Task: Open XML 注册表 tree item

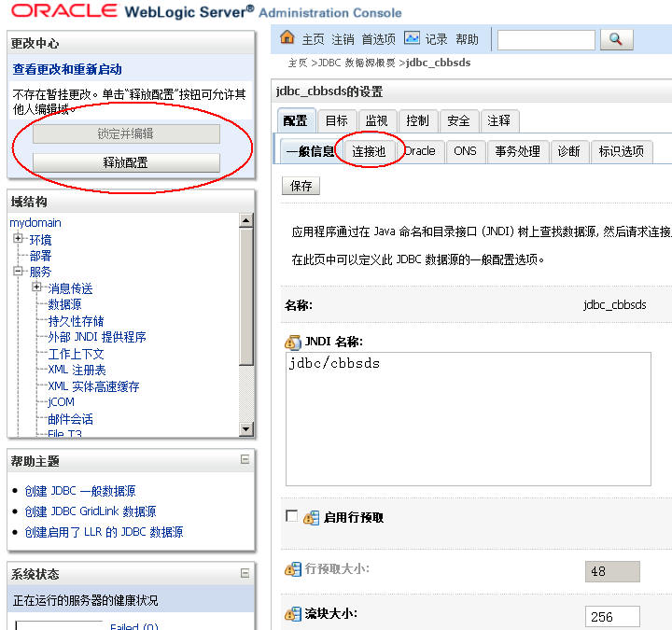Action: [x=77, y=370]
